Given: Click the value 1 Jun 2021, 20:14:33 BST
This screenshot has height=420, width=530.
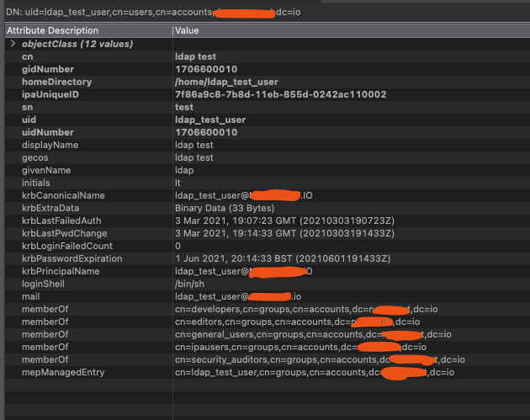Looking at the screenshot, I should point(283,258).
